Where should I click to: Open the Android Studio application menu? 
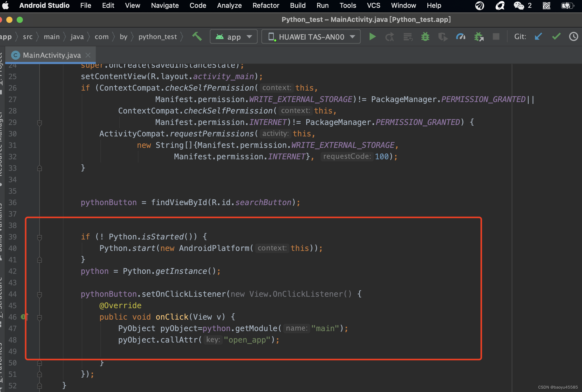pyautogui.click(x=44, y=5)
